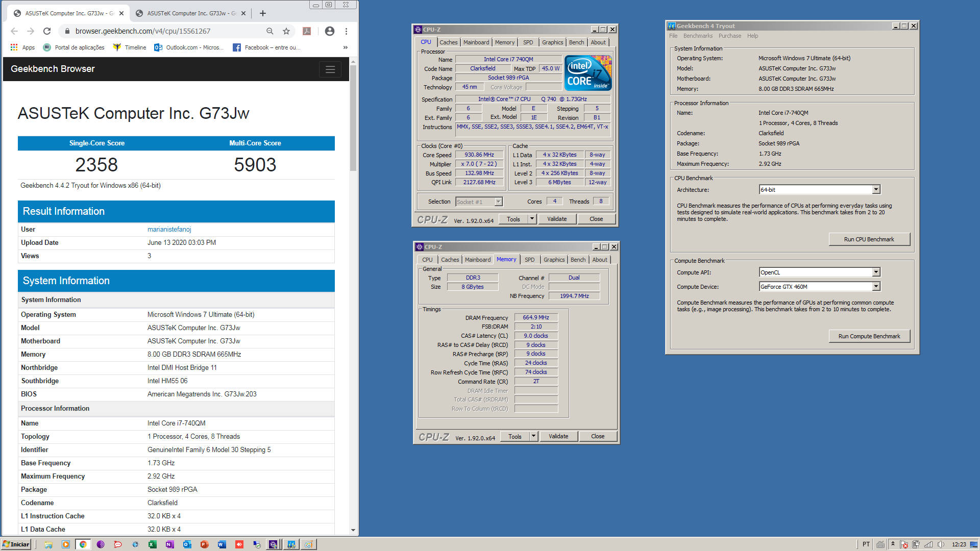
Task: Click the Intel Core i7 logo in CPU-Z
Action: (589, 73)
